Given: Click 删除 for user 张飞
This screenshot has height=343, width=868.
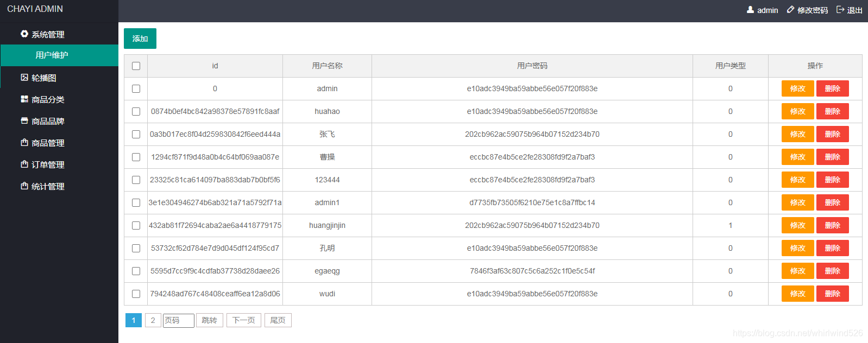Looking at the screenshot, I should click(833, 134).
